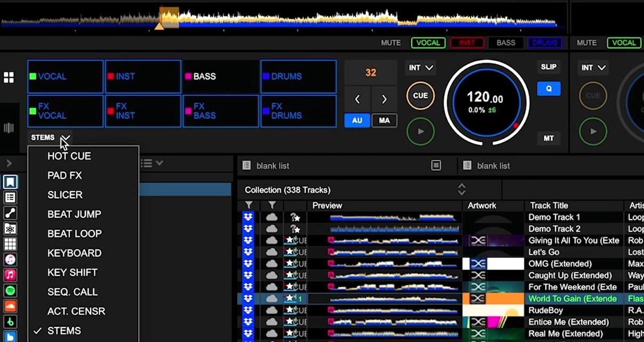Click the MUTE button above the left stems
644x342 pixels.
(391, 43)
